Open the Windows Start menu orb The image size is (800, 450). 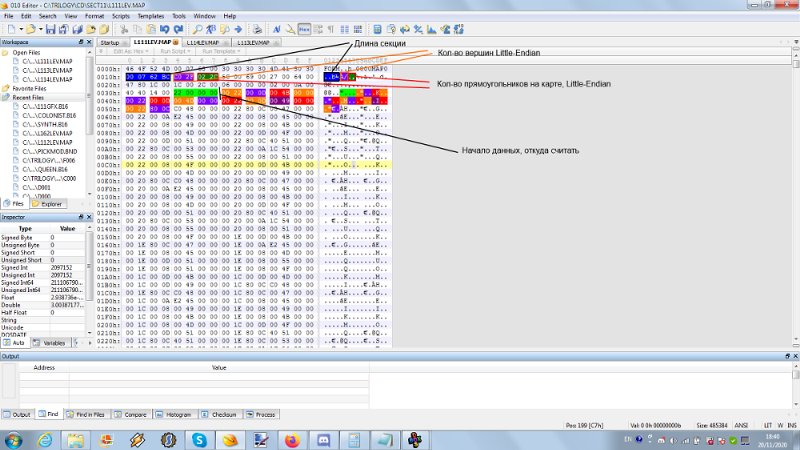14,440
